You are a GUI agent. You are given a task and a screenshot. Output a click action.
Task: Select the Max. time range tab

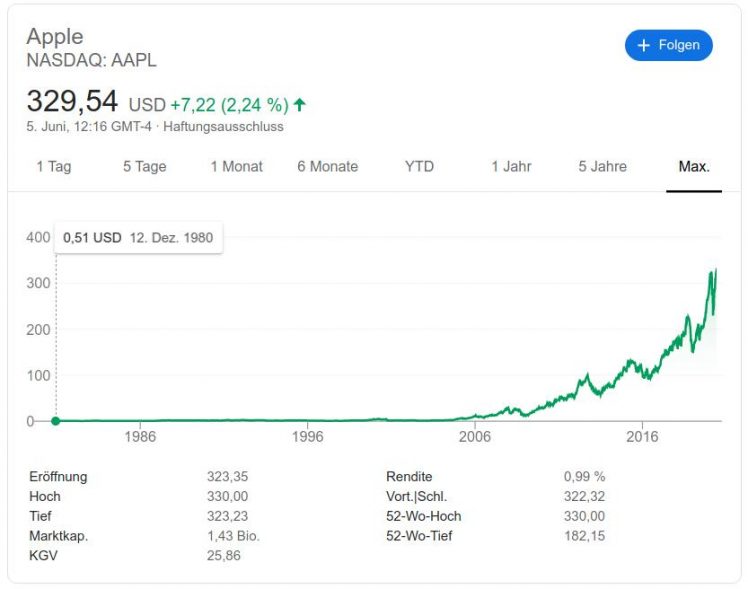coord(694,167)
